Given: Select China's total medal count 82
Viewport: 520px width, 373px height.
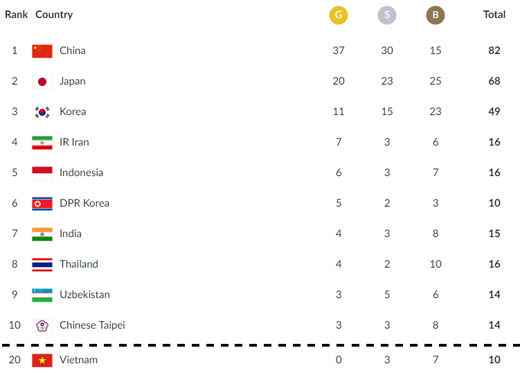Looking at the screenshot, I should (x=494, y=50).
